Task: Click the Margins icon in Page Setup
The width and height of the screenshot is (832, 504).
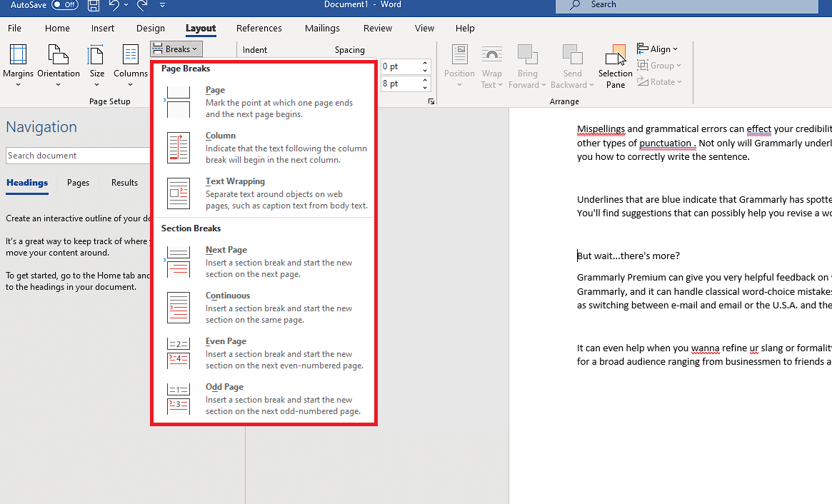Action: (x=18, y=56)
